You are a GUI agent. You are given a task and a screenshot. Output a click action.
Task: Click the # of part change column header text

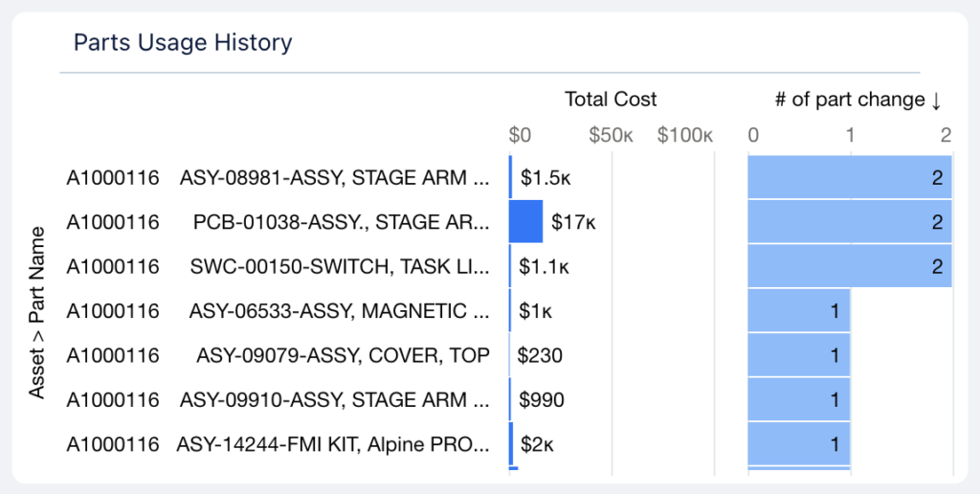[x=849, y=100]
